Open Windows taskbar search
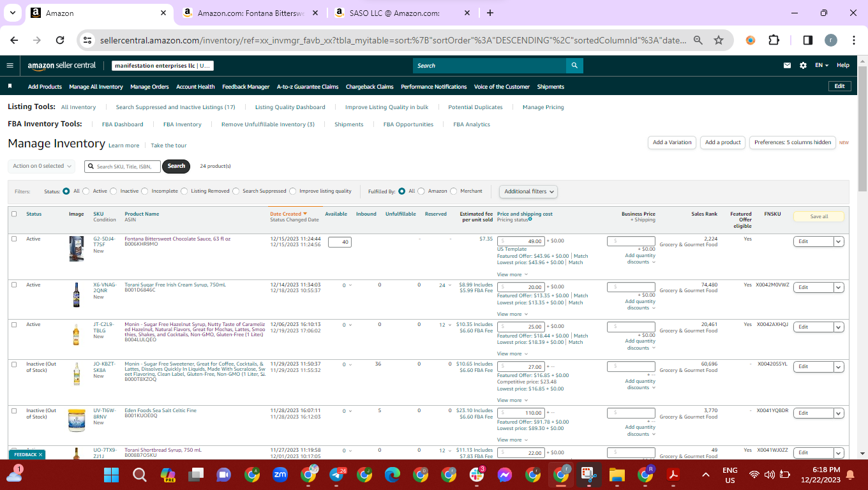868x490 pixels. point(140,475)
